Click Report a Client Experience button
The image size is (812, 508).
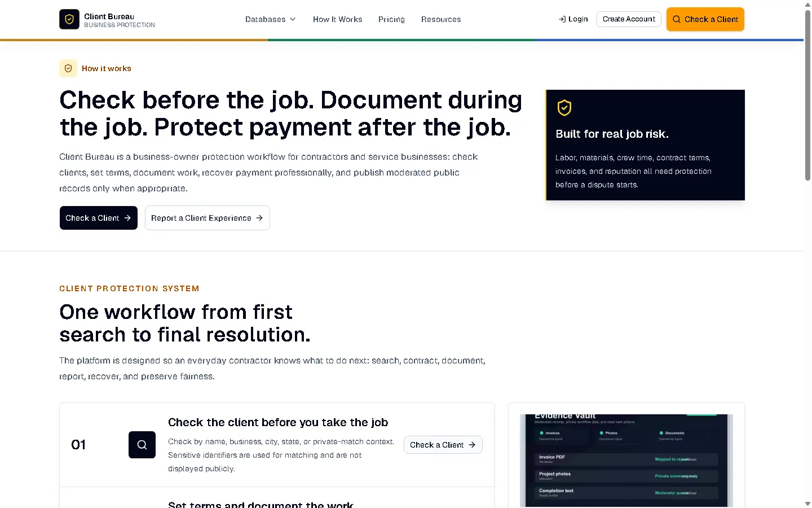coord(208,218)
